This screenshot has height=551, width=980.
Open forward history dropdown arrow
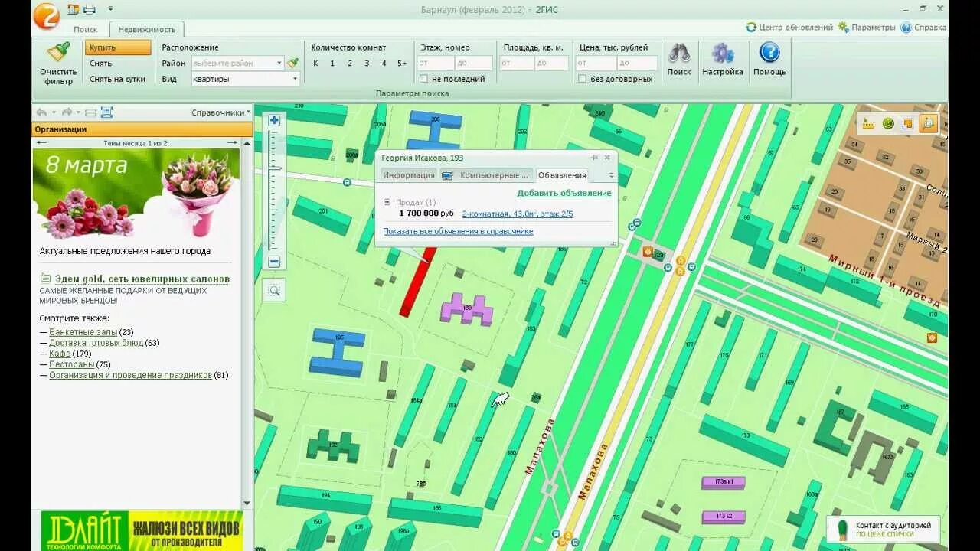pyautogui.click(x=78, y=112)
